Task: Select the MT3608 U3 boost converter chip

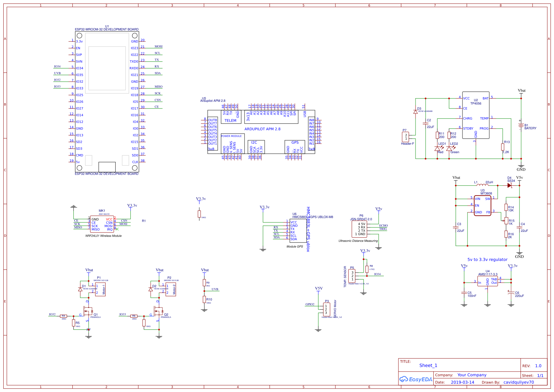Action: click(x=482, y=205)
